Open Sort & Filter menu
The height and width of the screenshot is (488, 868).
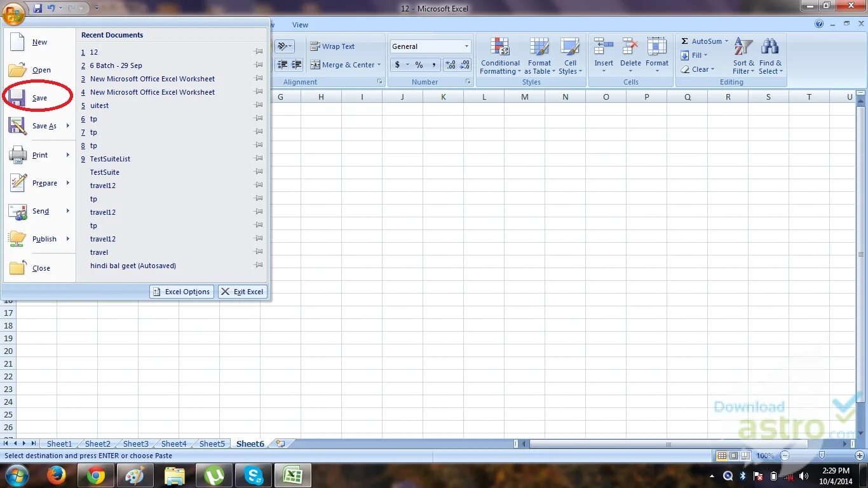[743, 56]
